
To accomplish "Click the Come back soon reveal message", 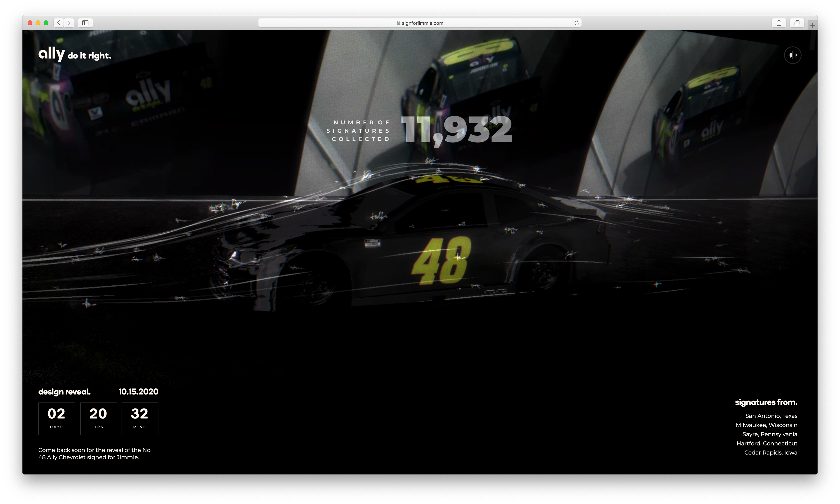I will [x=95, y=453].
